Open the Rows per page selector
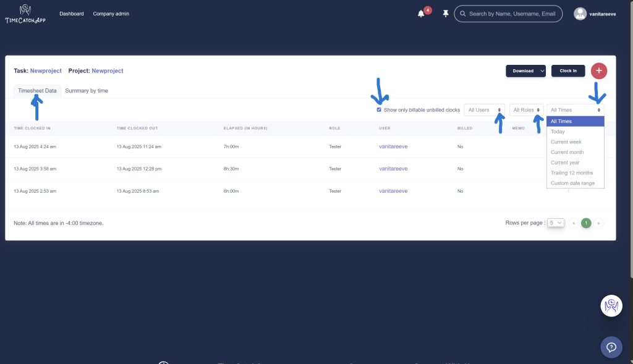Viewport: 633px width, 364px height. [x=556, y=223]
